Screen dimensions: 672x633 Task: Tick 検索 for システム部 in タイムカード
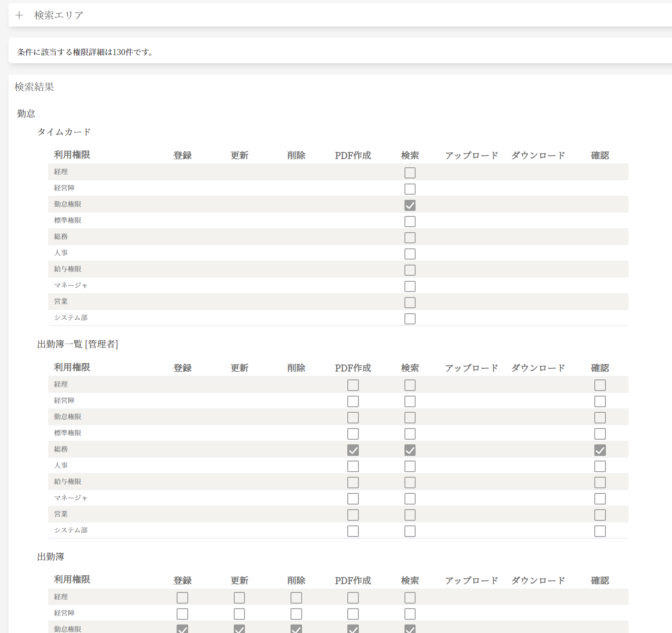tap(410, 319)
